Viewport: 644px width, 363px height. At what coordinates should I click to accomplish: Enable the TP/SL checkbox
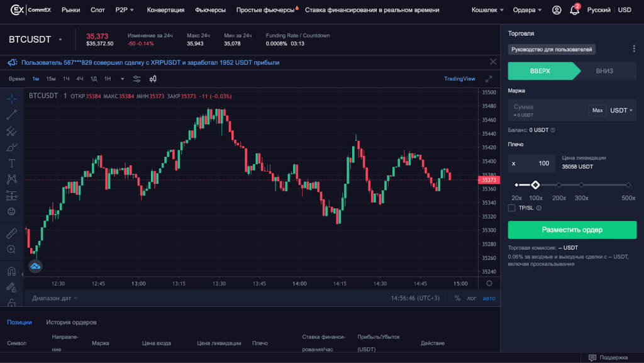512,208
